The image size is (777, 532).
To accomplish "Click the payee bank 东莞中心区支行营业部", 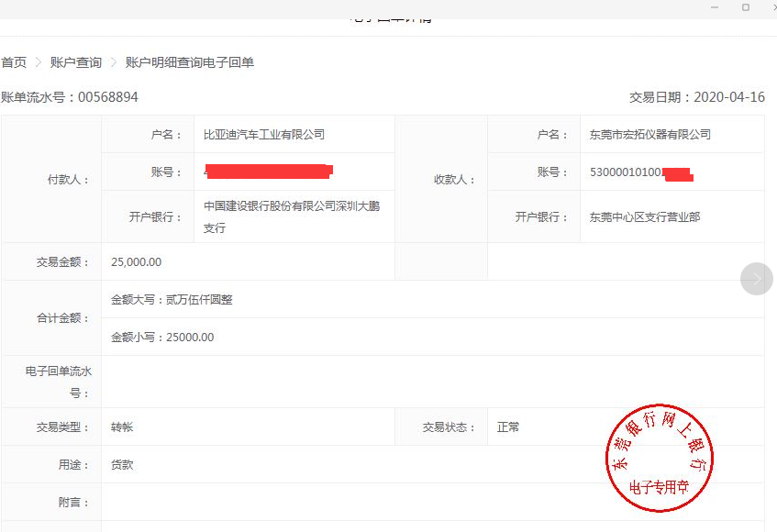I will 645,217.
